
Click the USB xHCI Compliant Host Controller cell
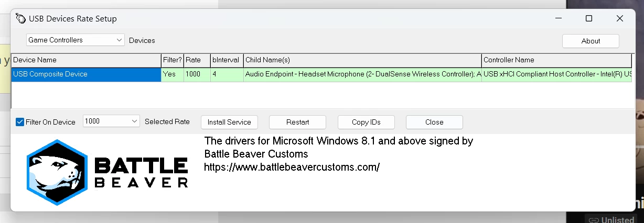pos(556,74)
